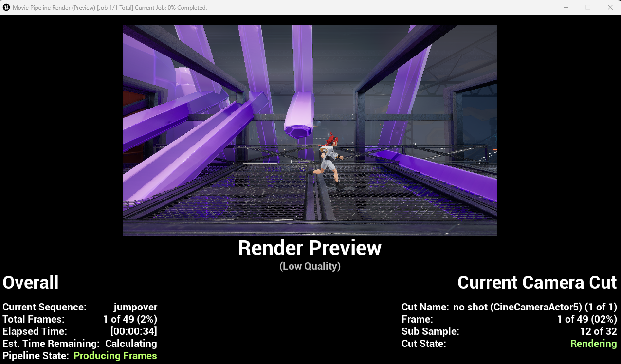Click the green 'Rendering' cut state
621x364 pixels.
point(594,344)
